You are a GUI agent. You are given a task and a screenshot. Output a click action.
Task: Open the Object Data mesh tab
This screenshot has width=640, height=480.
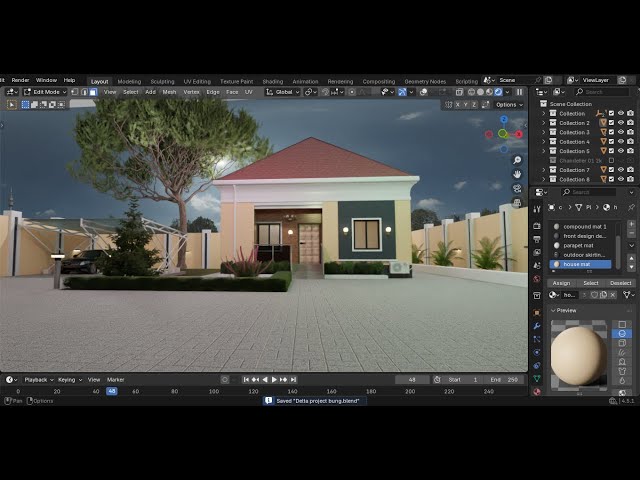tap(537, 378)
